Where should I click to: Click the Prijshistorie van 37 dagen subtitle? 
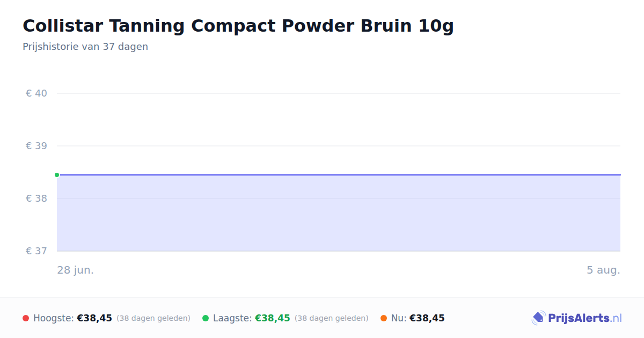85,47
